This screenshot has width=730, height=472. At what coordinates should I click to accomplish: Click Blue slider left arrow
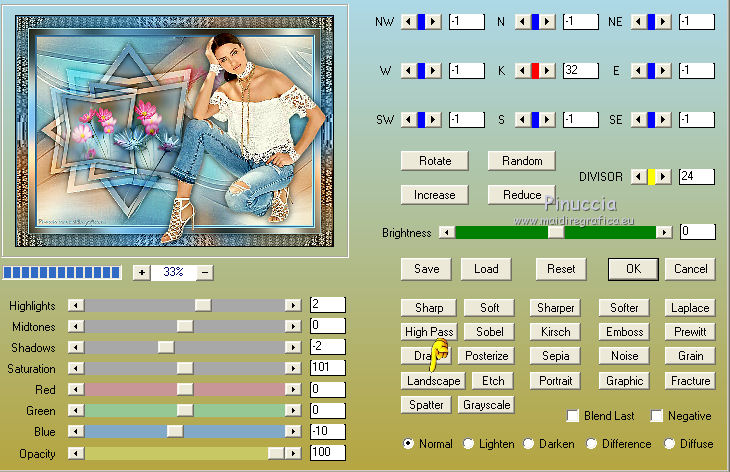point(76,432)
